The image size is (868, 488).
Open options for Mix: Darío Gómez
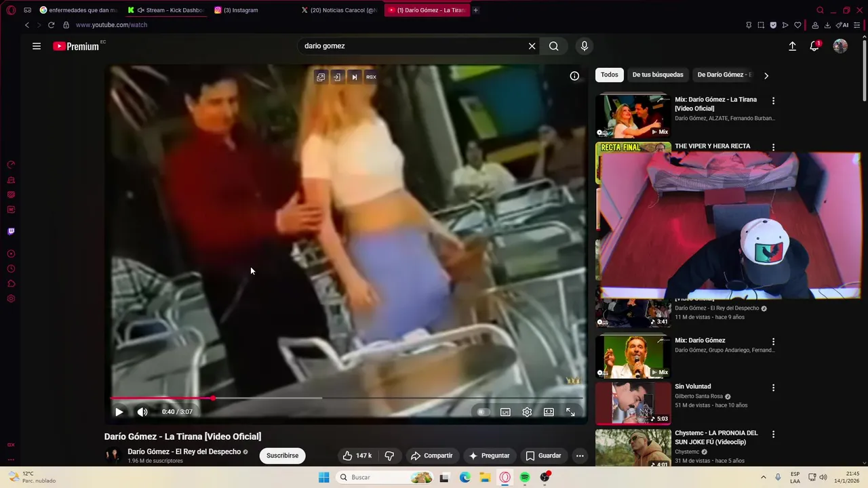point(773,342)
